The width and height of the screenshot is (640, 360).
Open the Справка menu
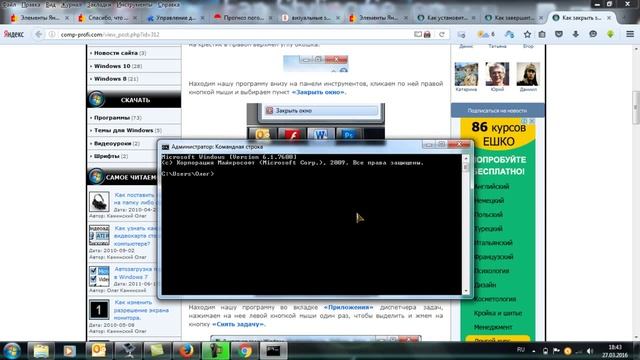[169, 4]
